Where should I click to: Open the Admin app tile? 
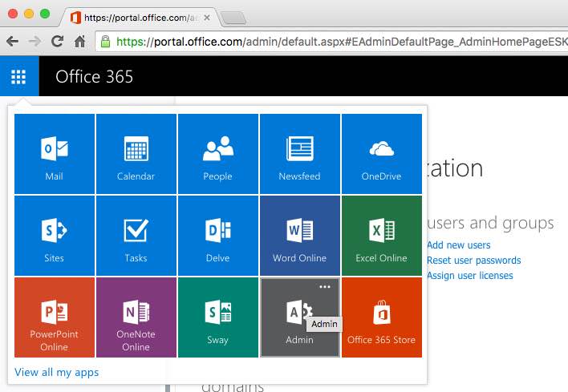(x=300, y=317)
